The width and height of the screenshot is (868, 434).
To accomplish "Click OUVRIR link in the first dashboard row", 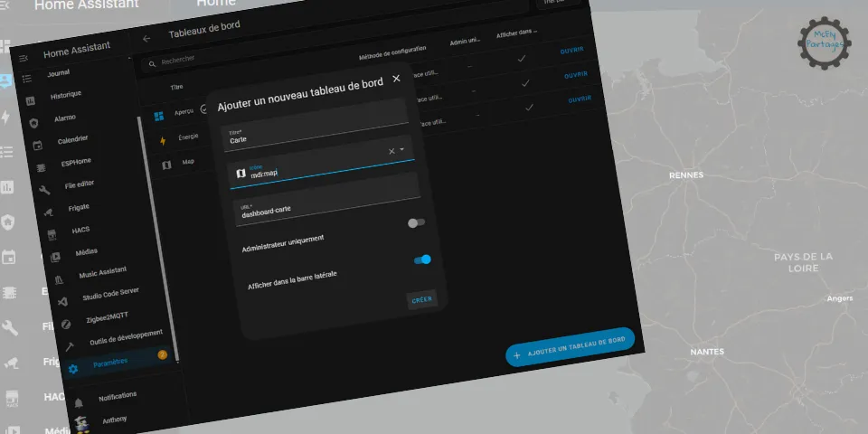I will [571, 50].
